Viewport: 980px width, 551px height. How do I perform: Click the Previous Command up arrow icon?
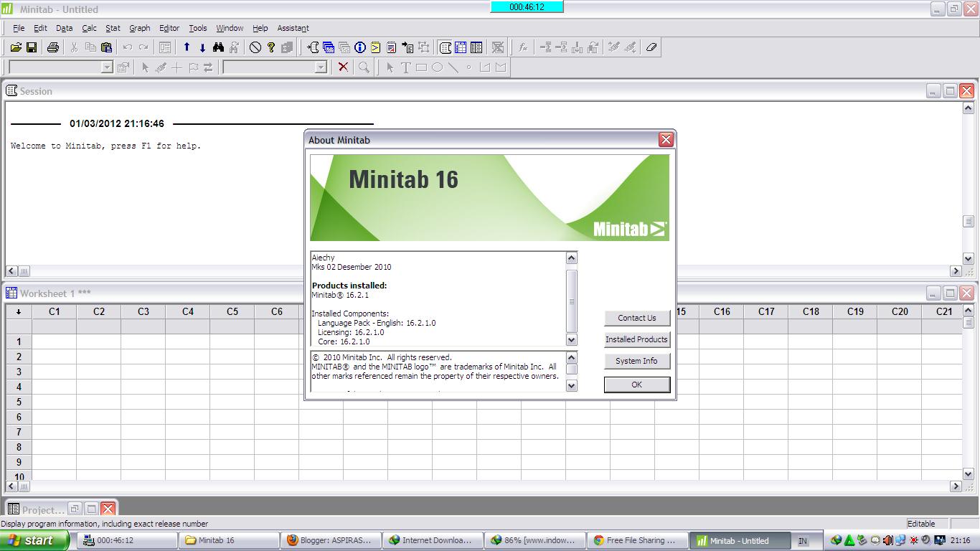(187, 47)
